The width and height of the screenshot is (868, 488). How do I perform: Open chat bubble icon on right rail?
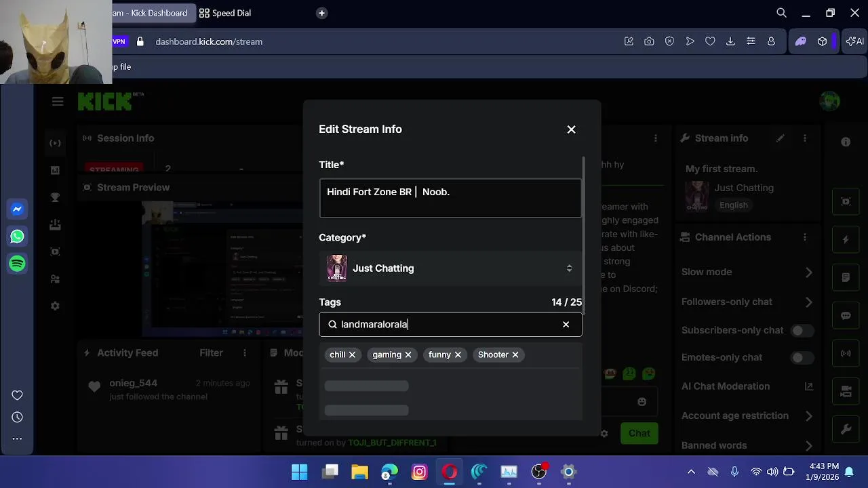click(846, 315)
